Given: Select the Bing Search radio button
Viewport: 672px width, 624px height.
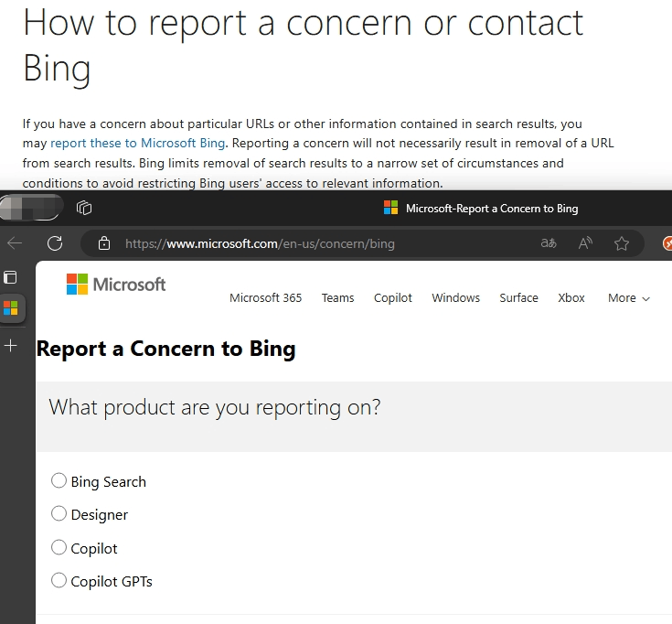Looking at the screenshot, I should tap(59, 480).
